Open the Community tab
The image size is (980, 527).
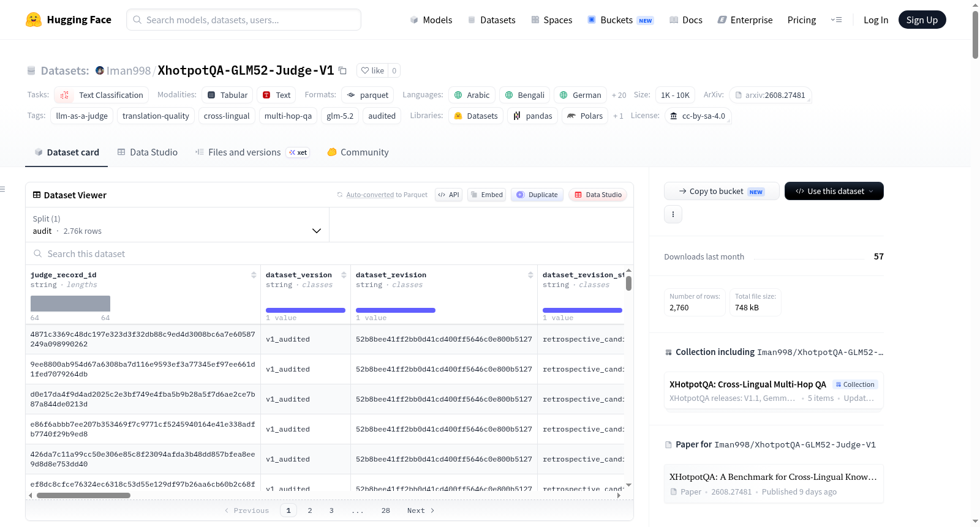[x=358, y=152]
